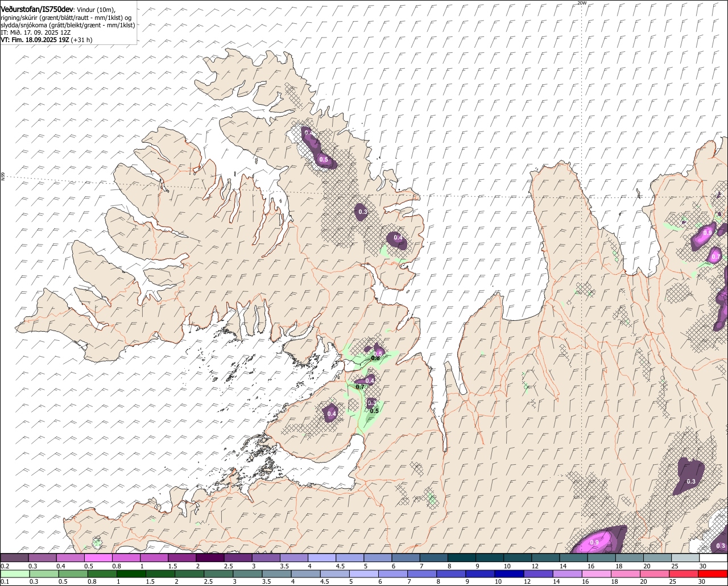728x586 pixels.
Task: Click the 0.6 precipitation value on the map
Action: (x=375, y=358)
